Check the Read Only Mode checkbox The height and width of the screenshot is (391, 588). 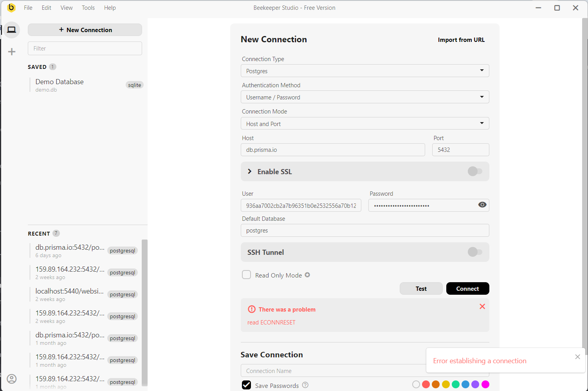pyautogui.click(x=246, y=275)
